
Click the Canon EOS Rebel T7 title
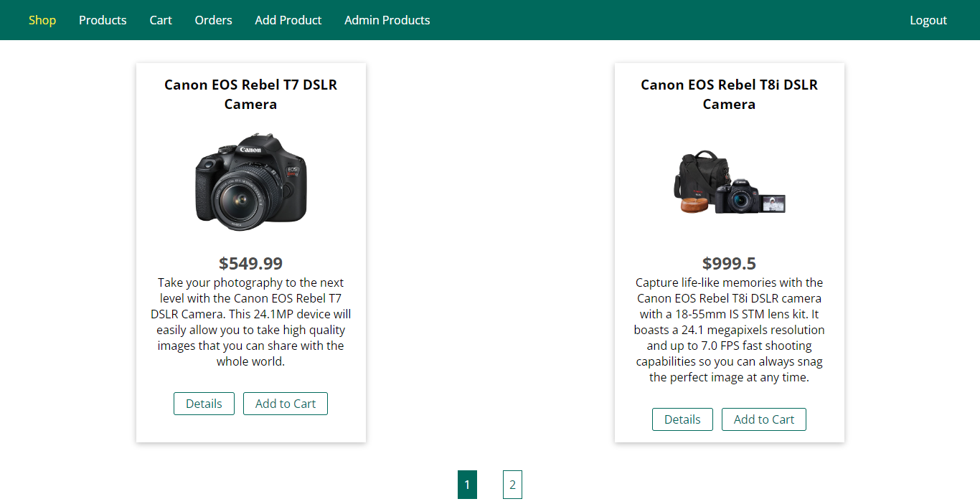click(x=250, y=94)
